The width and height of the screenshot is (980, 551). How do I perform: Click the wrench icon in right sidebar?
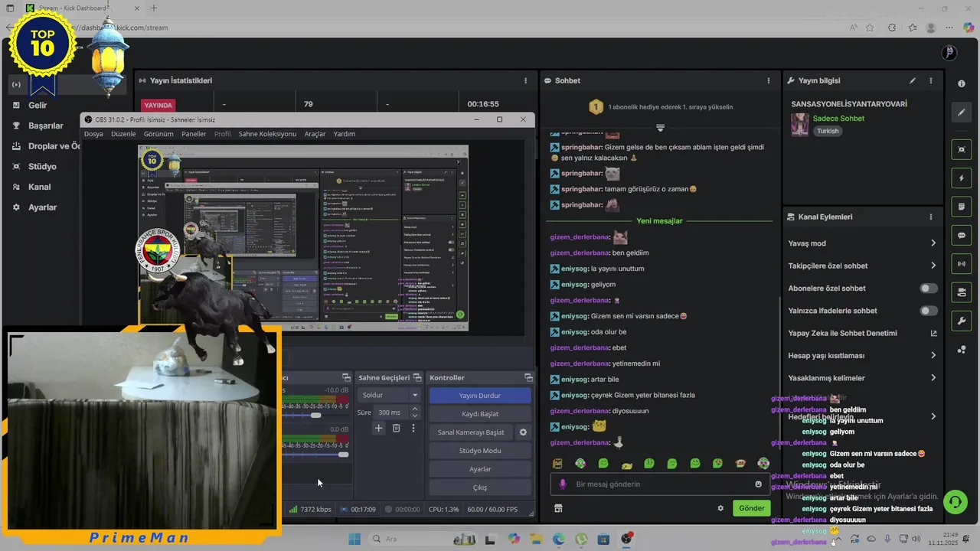pos(962,321)
